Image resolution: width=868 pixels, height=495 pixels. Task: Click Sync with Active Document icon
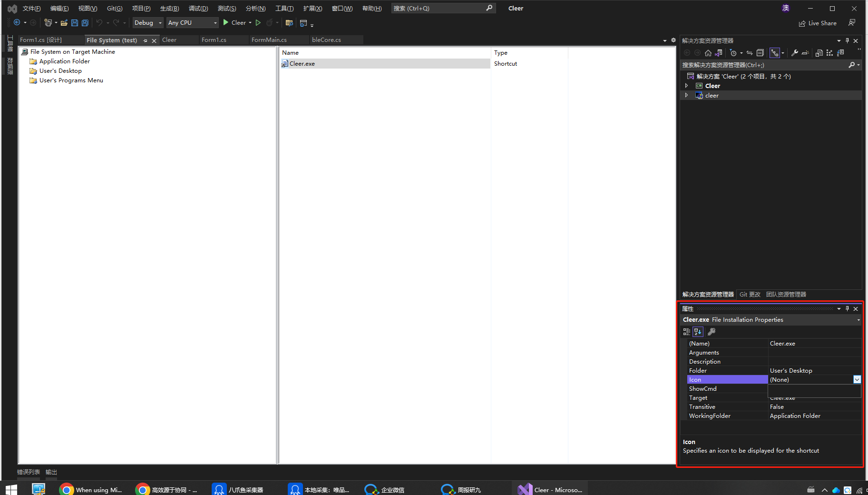click(750, 53)
